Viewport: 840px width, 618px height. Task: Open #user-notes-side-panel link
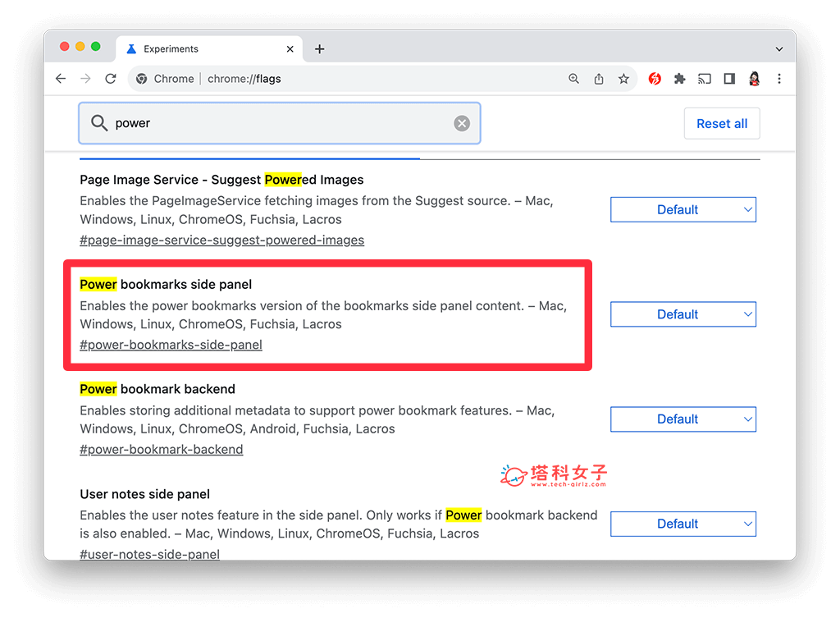149,554
